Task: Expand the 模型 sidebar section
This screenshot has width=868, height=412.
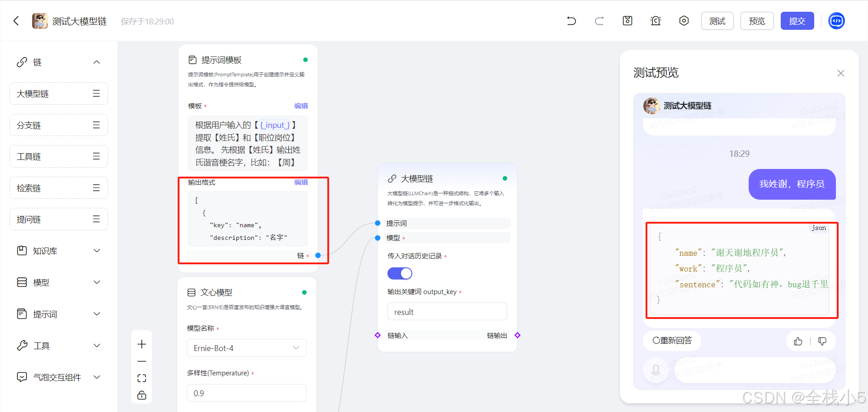Action: pyautogui.click(x=97, y=282)
